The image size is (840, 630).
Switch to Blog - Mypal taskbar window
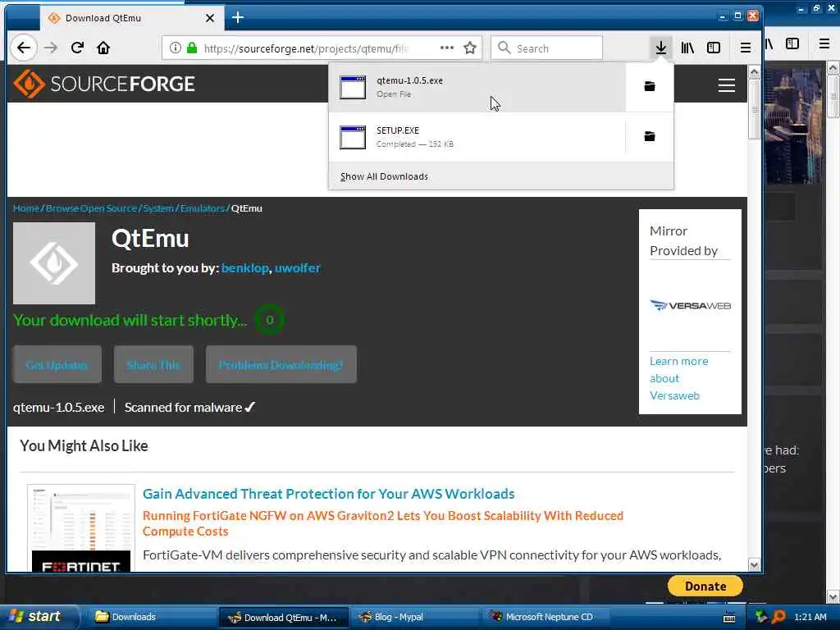click(414, 617)
